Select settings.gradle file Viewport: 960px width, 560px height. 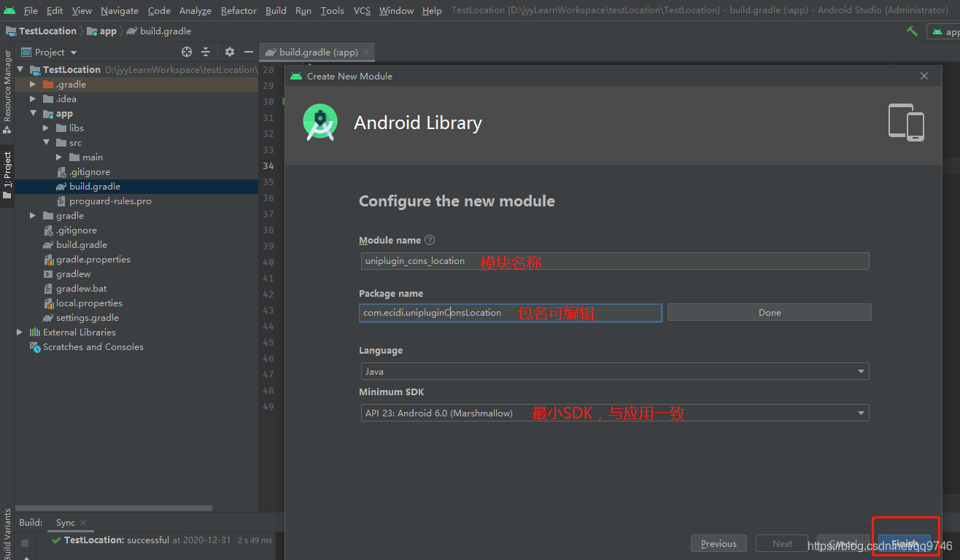(87, 318)
